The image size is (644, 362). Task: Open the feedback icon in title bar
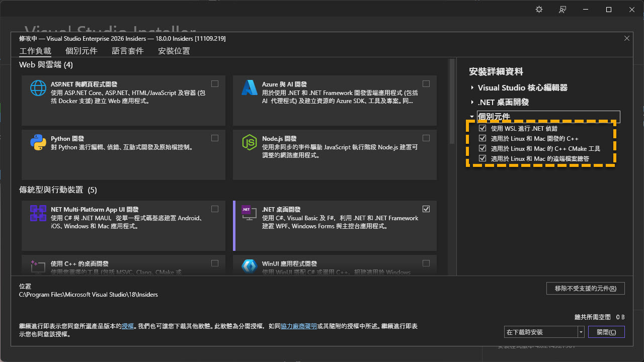[562, 10]
